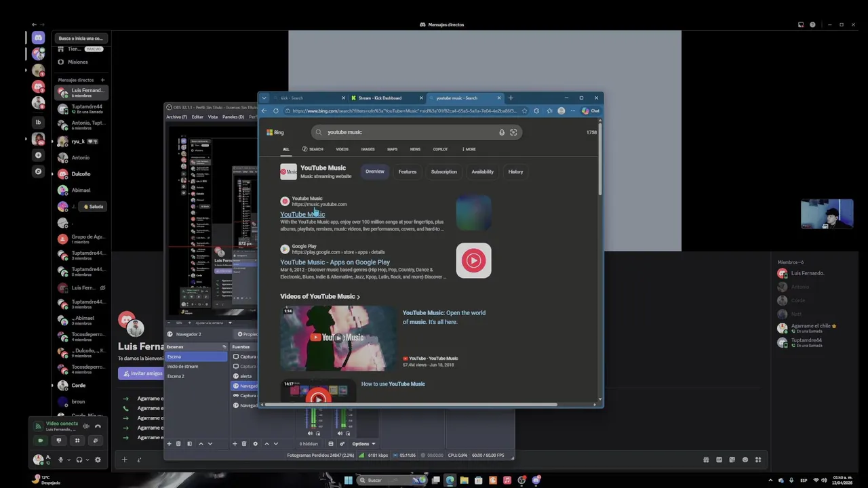Open Discord help question mark icon
868x488 pixels.
(x=812, y=24)
